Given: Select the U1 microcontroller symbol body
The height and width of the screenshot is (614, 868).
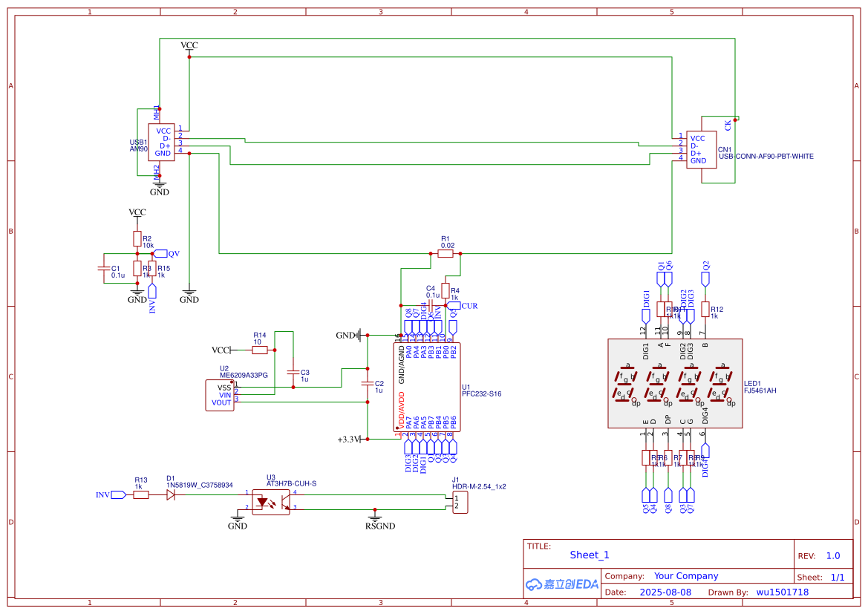Looking at the screenshot, I should point(427,387).
